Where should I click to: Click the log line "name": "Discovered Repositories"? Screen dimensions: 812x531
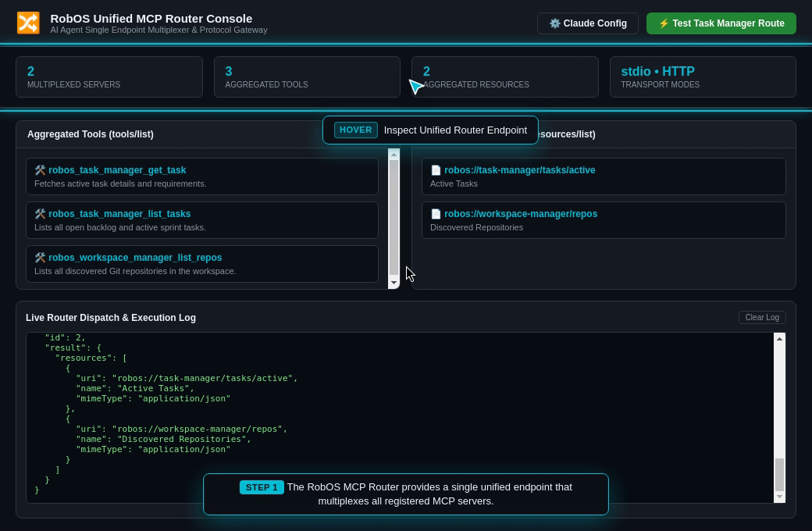point(164,439)
